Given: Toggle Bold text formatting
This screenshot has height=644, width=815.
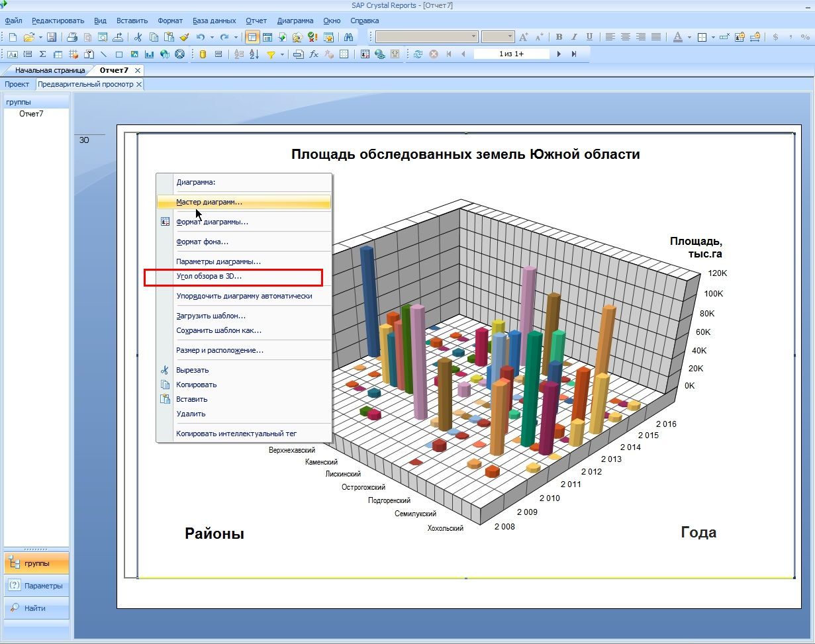Looking at the screenshot, I should (x=559, y=37).
